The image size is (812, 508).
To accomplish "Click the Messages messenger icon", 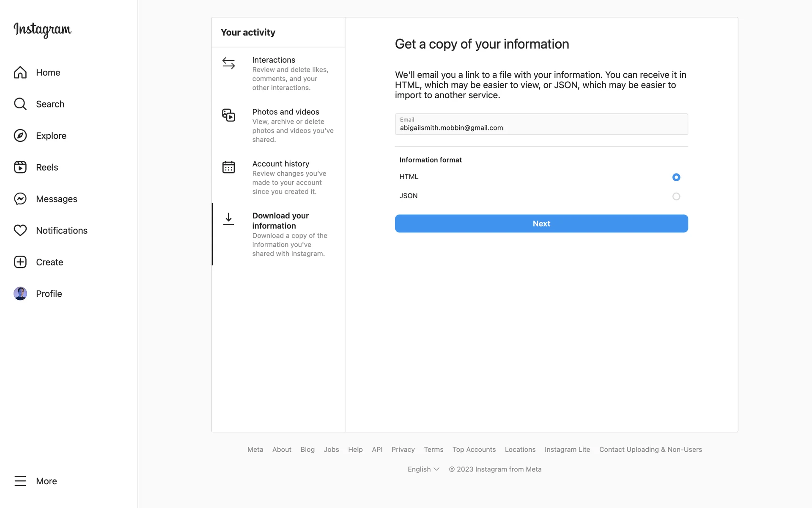I will (20, 199).
